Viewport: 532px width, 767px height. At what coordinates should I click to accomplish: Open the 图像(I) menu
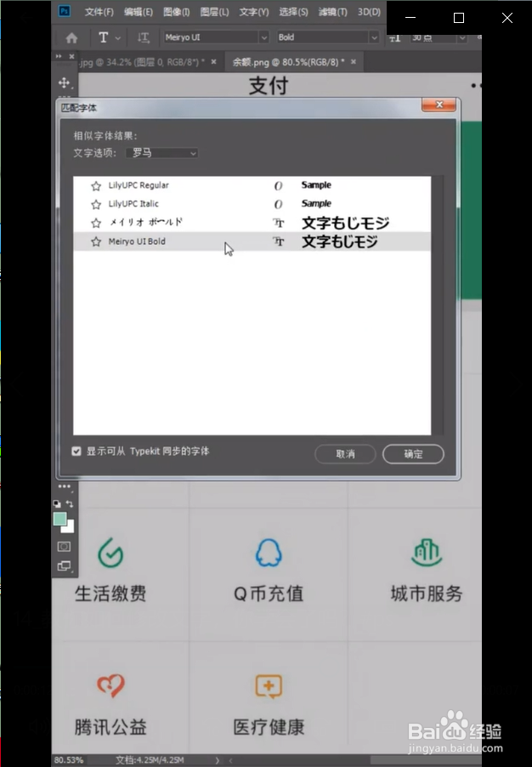point(176,12)
